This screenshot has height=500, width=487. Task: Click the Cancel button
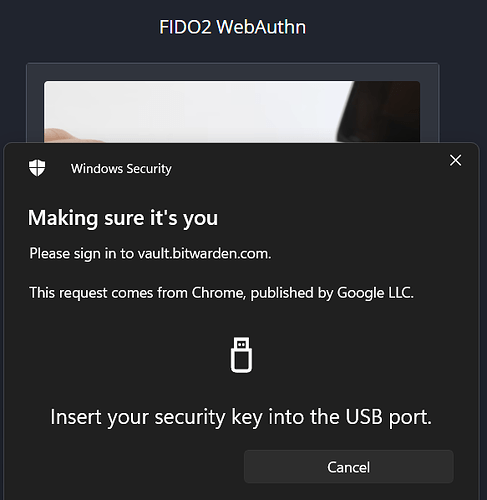click(348, 467)
